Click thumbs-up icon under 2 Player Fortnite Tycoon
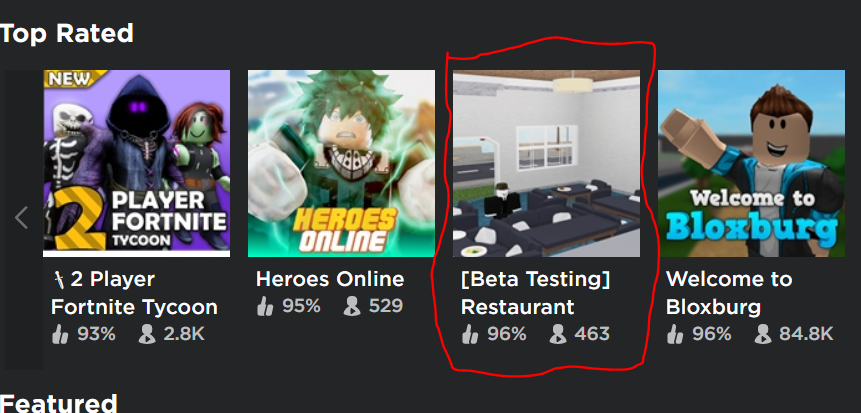861x413 pixels. click(60, 334)
